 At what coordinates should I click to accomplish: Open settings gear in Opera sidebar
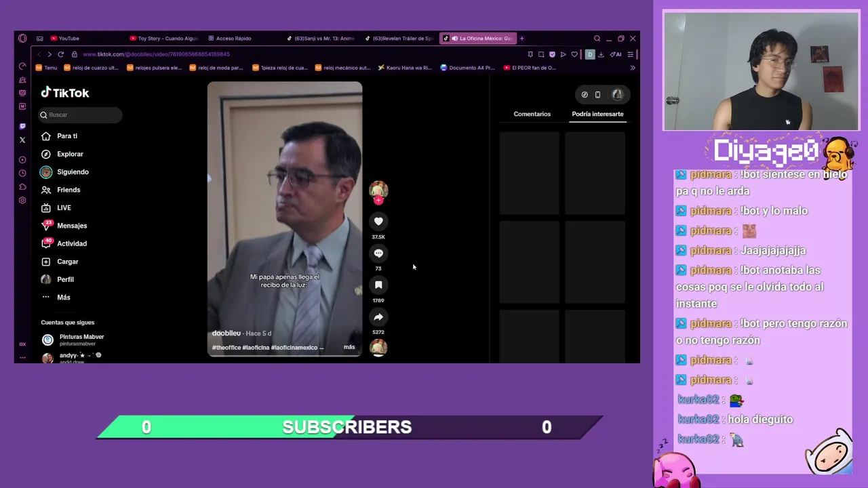pyautogui.click(x=22, y=201)
